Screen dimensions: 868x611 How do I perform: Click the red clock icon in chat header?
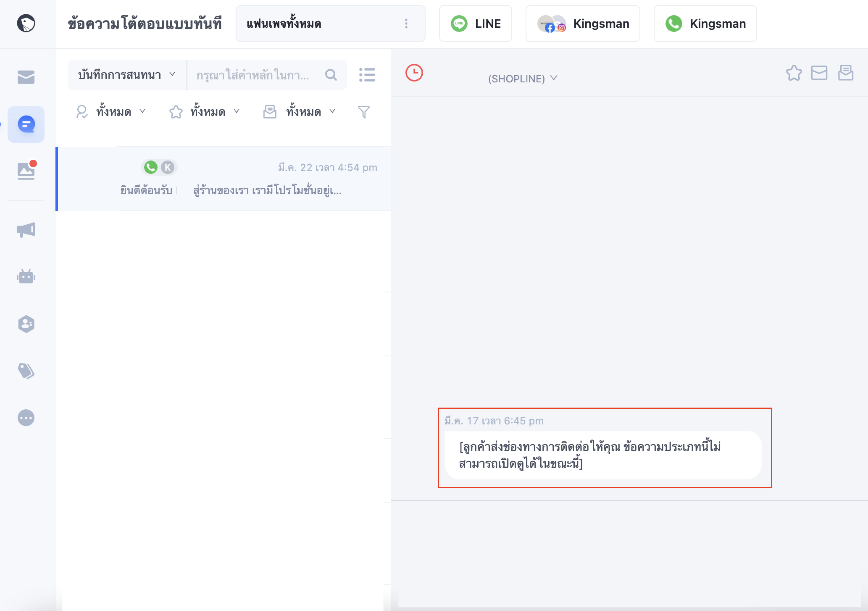[x=414, y=73]
